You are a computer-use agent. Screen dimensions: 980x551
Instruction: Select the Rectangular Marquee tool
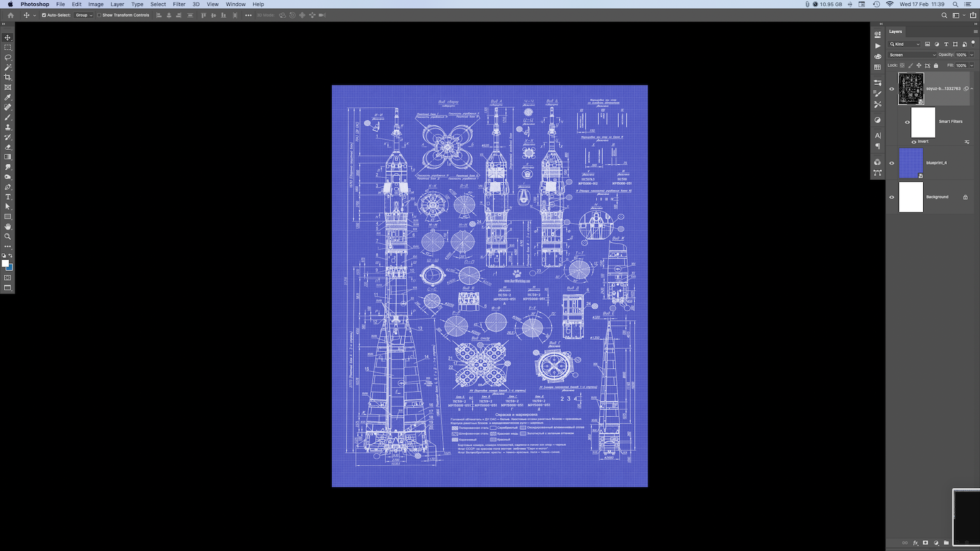tap(8, 47)
